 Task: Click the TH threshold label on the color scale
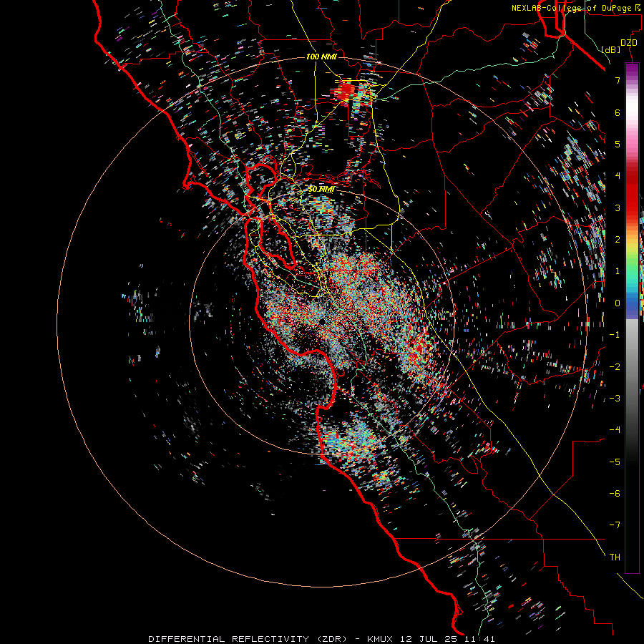point(615,557)
